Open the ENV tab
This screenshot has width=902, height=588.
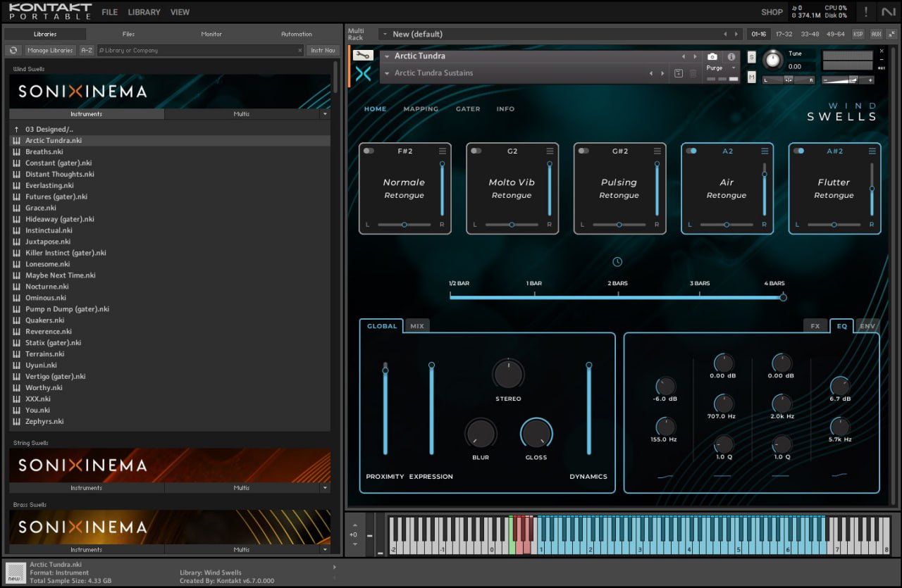coord(867,326)
